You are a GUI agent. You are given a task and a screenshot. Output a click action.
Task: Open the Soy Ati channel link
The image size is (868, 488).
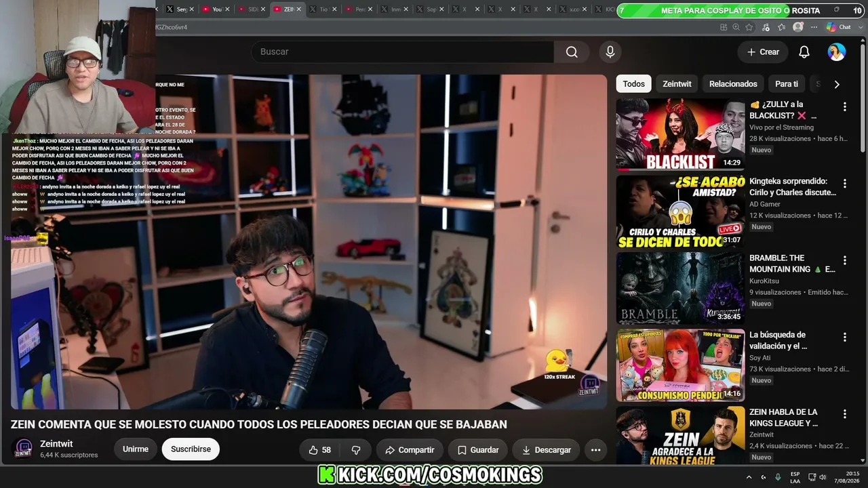(x=760, y=358)
